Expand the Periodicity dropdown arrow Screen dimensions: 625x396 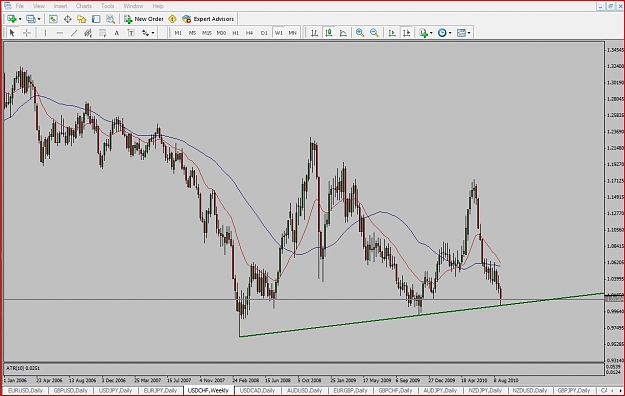[450, 33]
